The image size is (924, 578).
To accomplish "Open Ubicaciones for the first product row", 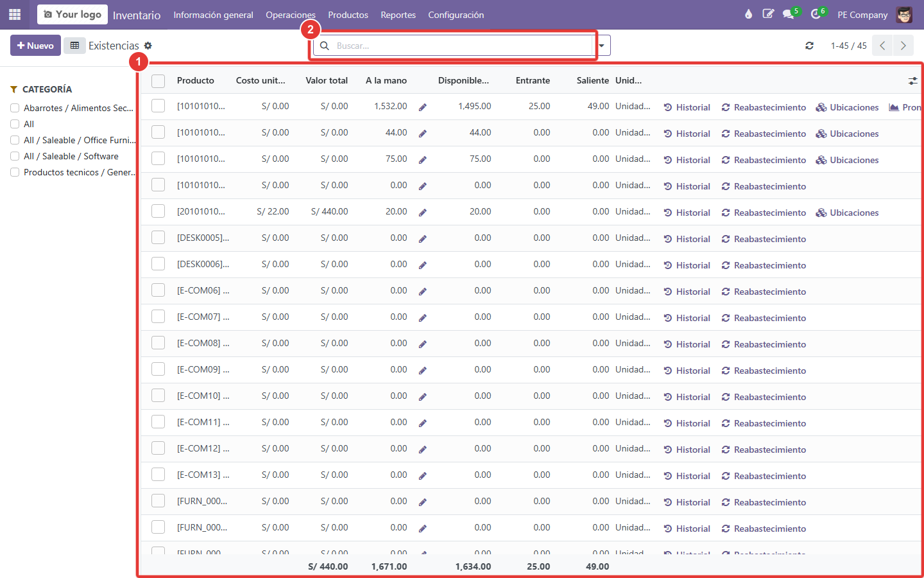I will point(847,107).
